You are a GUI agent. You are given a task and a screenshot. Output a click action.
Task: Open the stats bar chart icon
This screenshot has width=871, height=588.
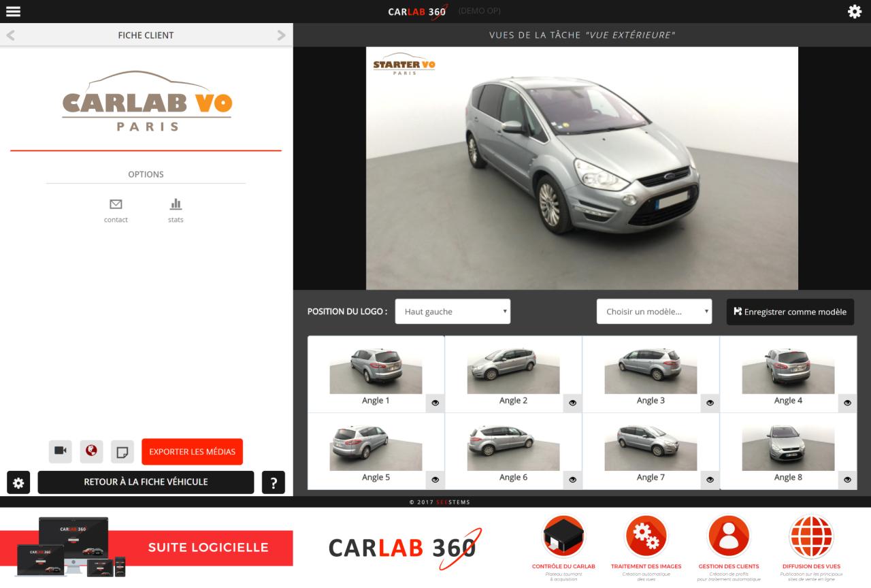(176, 204)
